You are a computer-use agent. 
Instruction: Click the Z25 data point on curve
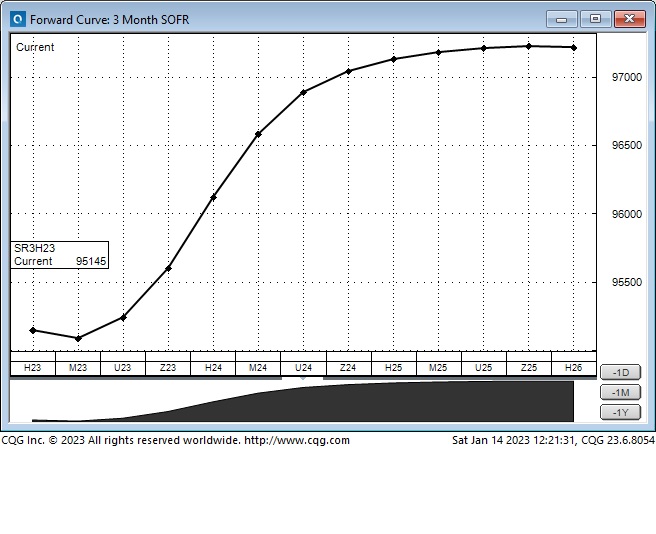click(x=529, y=46)
